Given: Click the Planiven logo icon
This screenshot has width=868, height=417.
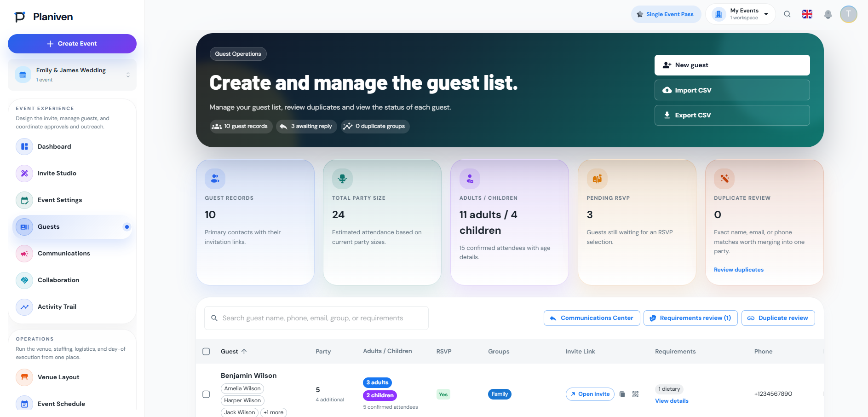Looking at the screenshot, I should pos(20,17).
